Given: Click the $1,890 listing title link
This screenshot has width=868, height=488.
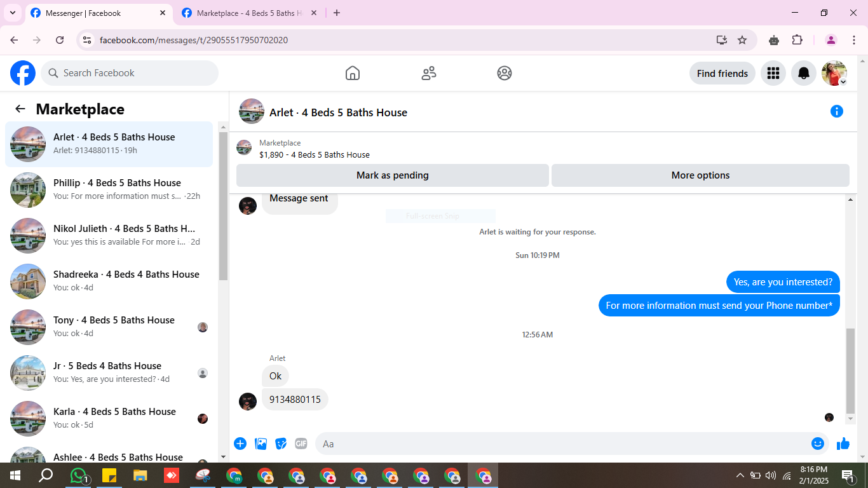Looking at the screenshot, I should pos(314,154).
